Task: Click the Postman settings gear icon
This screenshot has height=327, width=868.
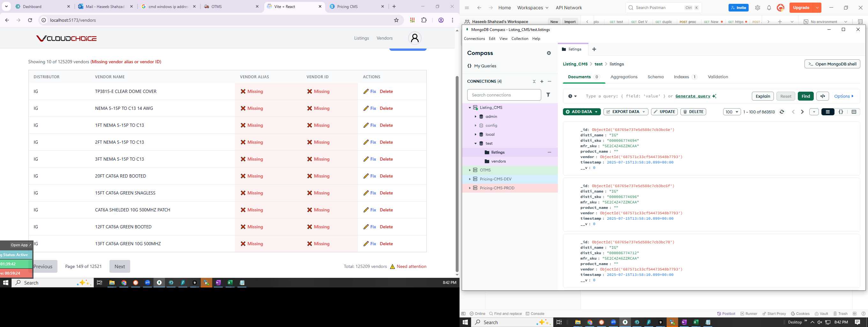Action: point(758,8)
